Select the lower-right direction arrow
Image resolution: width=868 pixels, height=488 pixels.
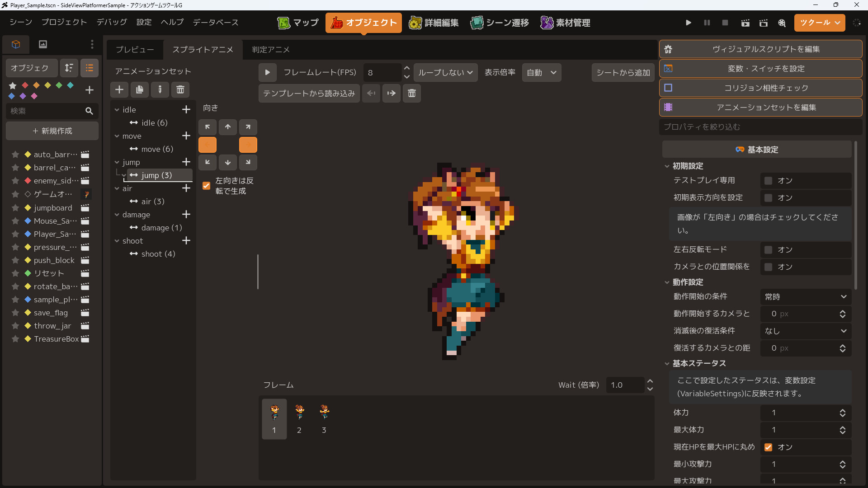(x=248, y=162)
